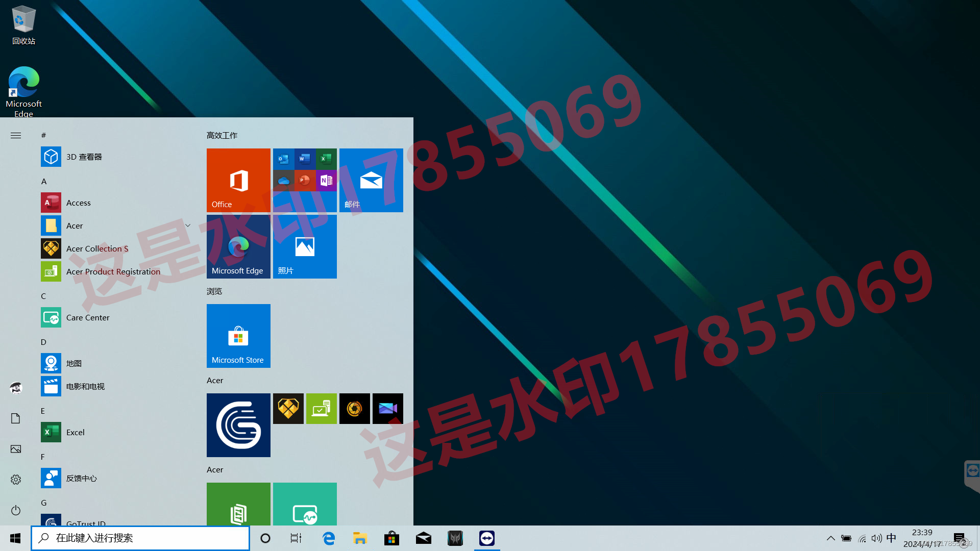Open the 邮件 mail tile
Viewport: 980px width, 551px height.
tap(371, 180)
